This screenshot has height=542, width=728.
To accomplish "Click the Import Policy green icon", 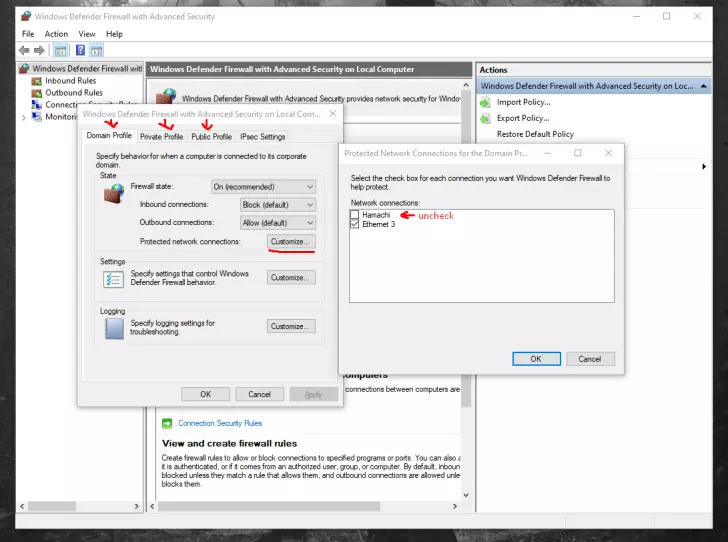I will click(x=485, y=103).
